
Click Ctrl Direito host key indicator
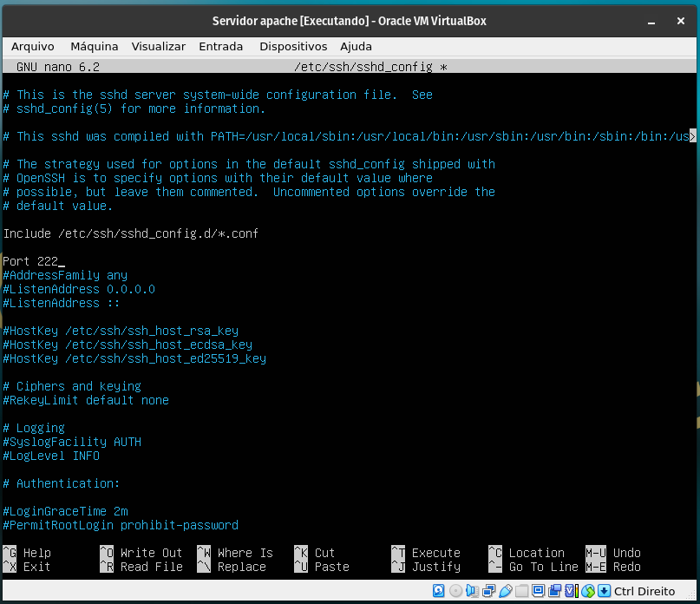(x=644, y=591)
